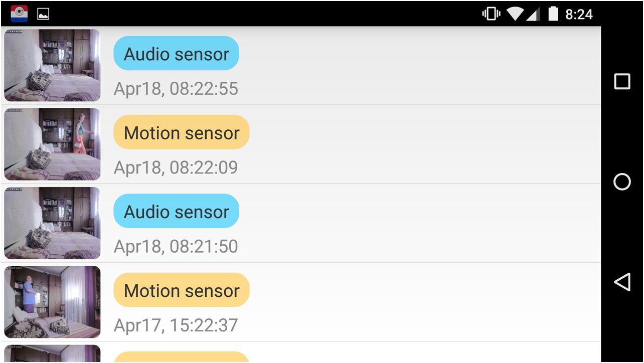Image resolution: width=644 pixels, height=363 pixels.
Task: Select the Apr18, 08:22:09 timestamp text
Action: click(x=176, y=167)
